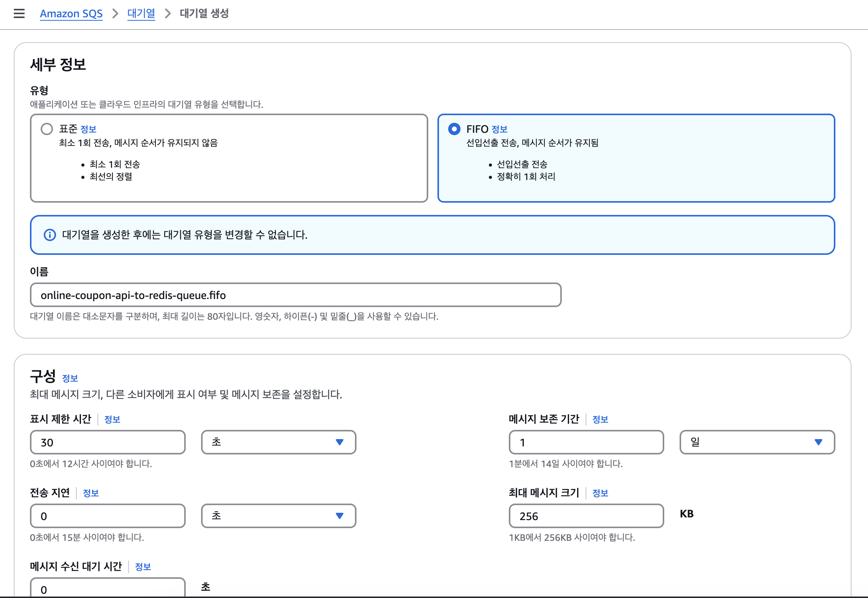The image size is (868, 598).
Task: Click the 표시 제한 시간 input with 30
Action: coord(107,443)
